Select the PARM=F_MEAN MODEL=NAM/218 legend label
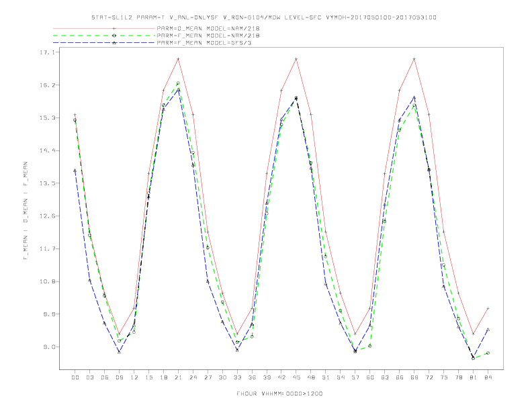Viewport: 532px width, 411px height. coord(208,36)
